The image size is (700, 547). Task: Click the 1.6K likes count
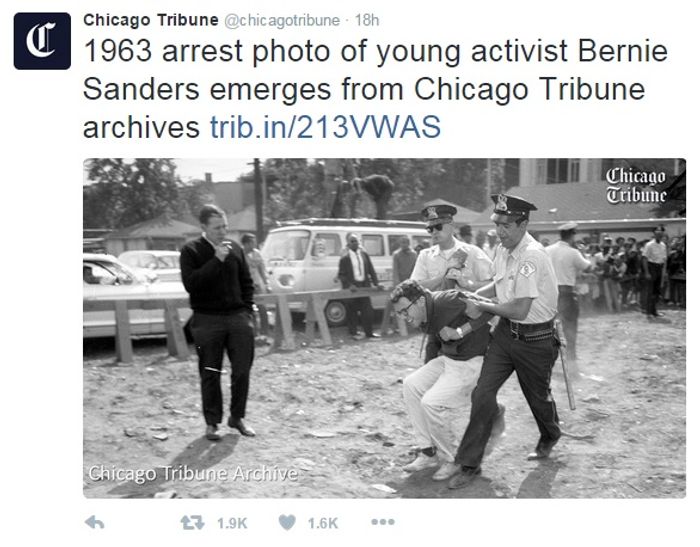(323, 523)
